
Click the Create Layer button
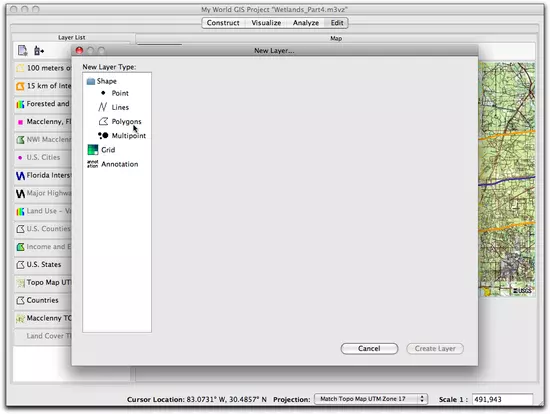[x=435, y=348]
